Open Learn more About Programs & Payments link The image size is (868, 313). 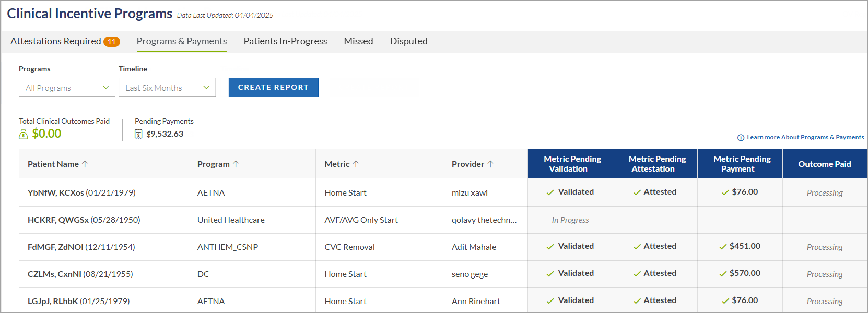click(805, 137)
